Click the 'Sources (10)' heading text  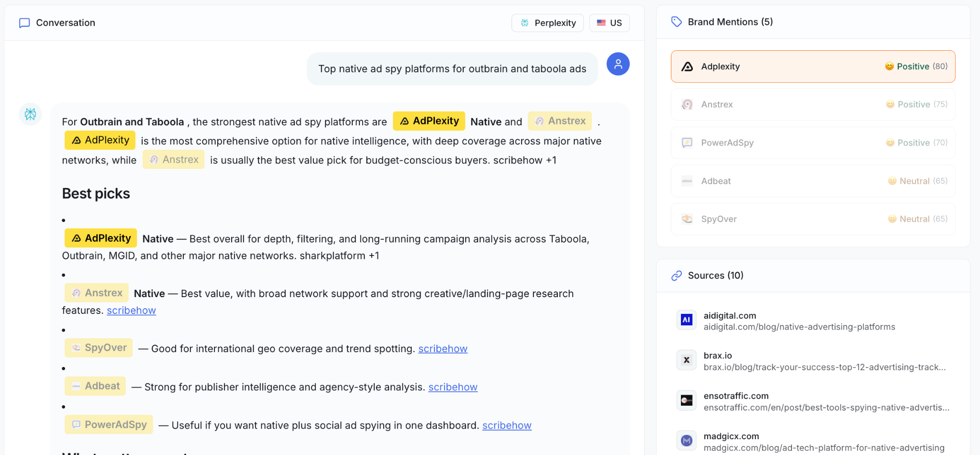click(716, 276)
